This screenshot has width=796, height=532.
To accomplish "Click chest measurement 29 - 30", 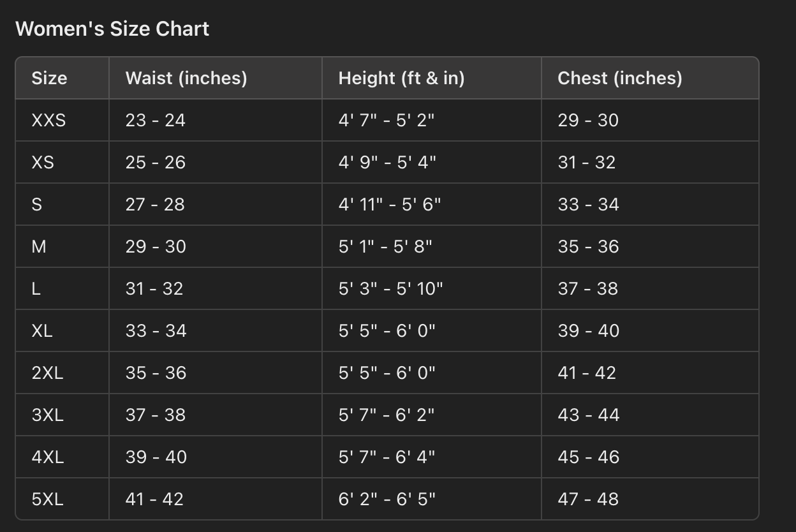I will [588, 121].
